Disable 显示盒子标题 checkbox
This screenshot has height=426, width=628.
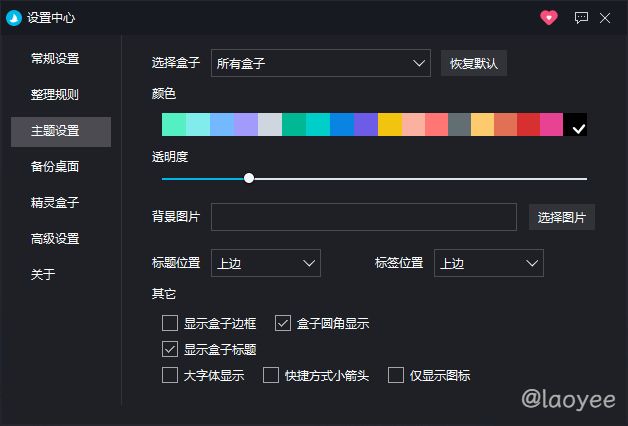pyautogui.click(x=170, y=349)
